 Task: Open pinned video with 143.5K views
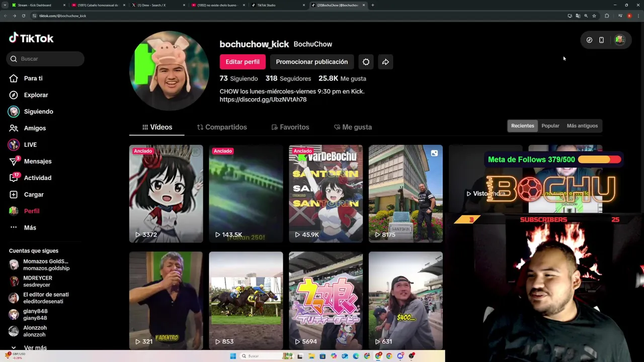(246, 194)
